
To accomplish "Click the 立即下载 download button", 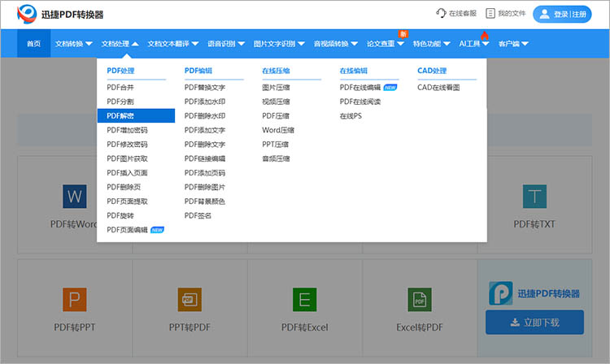I will [x=534, y=322].
